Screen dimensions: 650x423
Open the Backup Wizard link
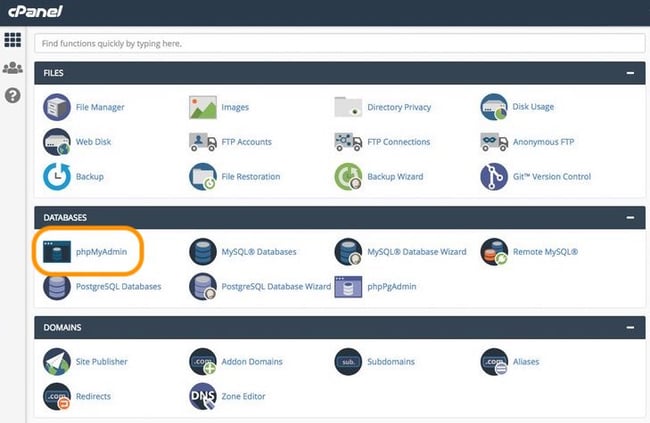tap(395, 177)
